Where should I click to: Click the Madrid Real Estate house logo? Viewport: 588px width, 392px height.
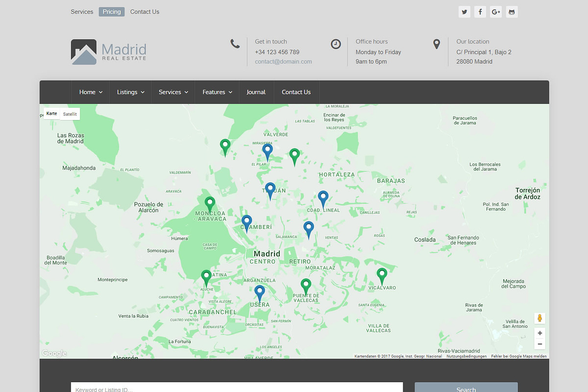[84, 52]
